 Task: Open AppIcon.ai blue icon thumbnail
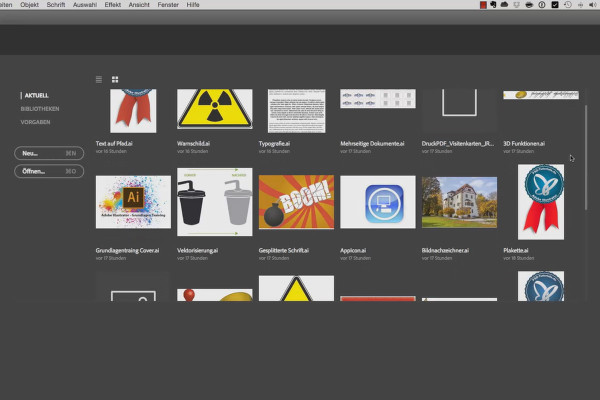click(378, 202)
